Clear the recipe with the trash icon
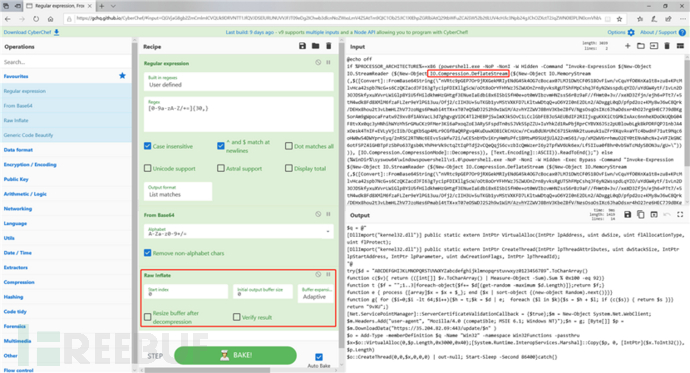The image size is (690, 373). coord(329,46)
